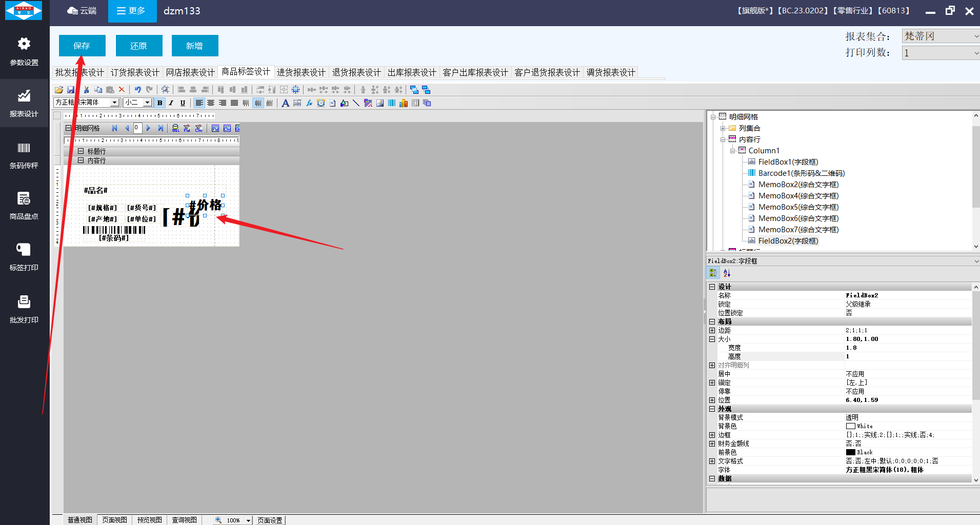
Task: Open 条码传秤 in the left sidebar
Action: (24, 155)
